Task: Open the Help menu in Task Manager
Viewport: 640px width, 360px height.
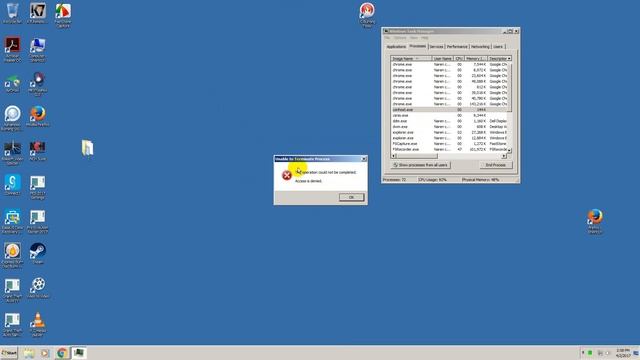Action: point(425,38)
